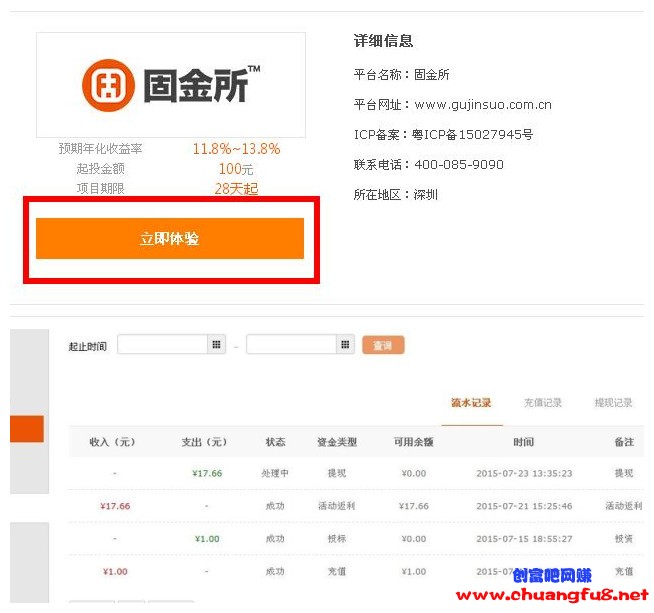Click the 资金类型 column header

[337, 442]
